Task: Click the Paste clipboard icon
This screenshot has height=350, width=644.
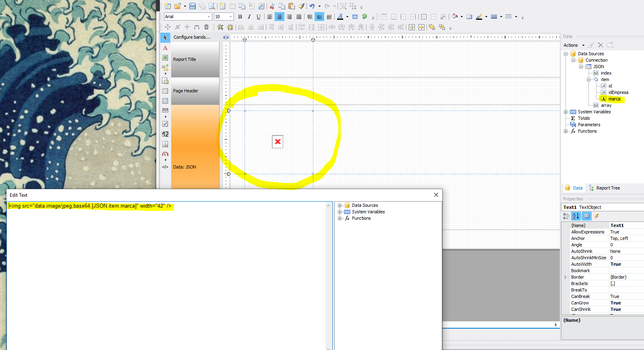Action: (292, 6)
